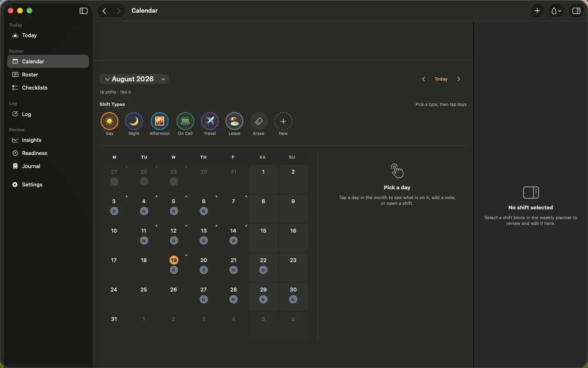Open Insights in the sidebar

(x=48, y=140)
